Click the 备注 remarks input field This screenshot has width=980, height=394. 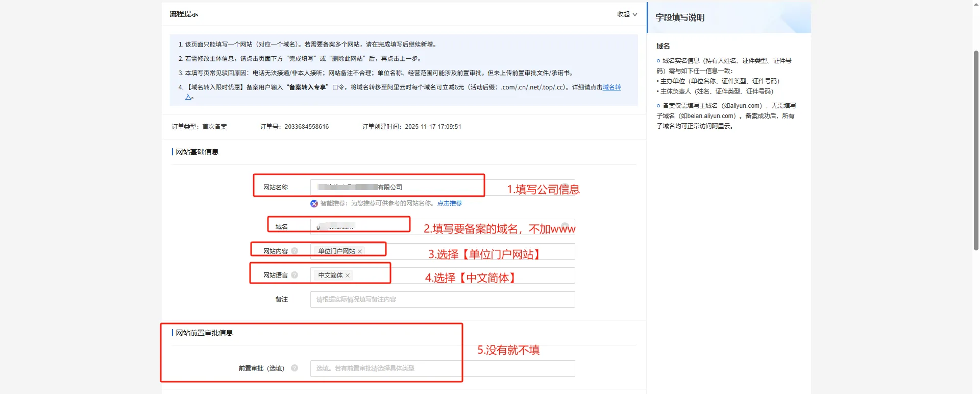coord(442,299)
